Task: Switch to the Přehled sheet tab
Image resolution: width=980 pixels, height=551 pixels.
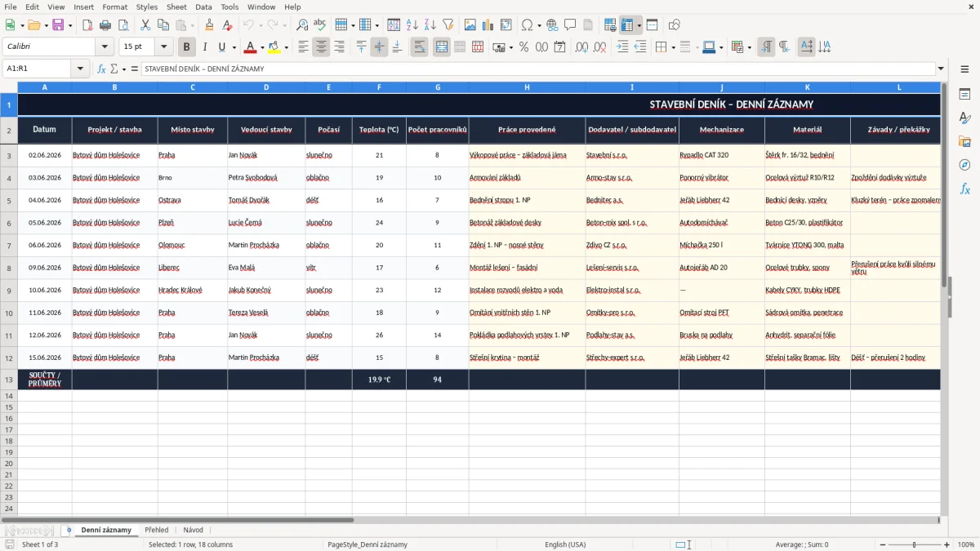Action: tap(156, 530)
